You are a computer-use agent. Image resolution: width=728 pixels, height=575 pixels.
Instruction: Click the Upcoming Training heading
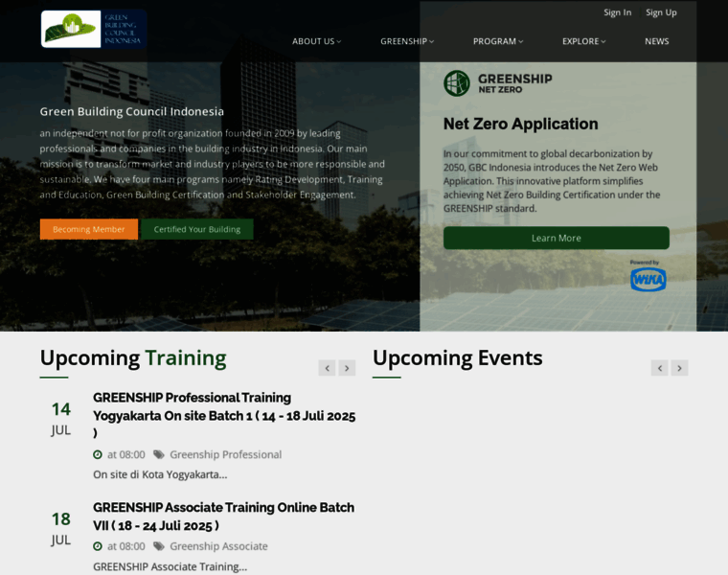[133, 358]
